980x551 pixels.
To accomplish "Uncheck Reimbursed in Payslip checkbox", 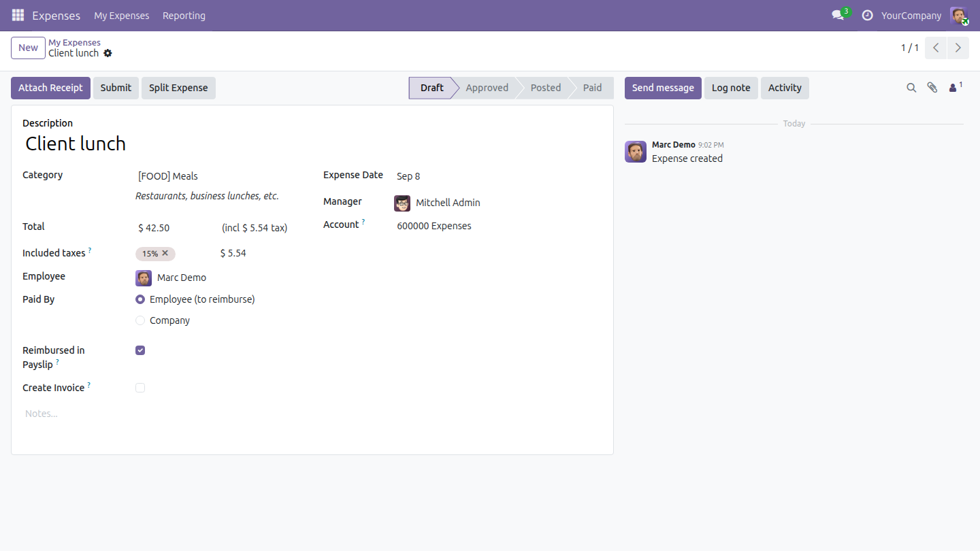I will (x=140, y=350).
